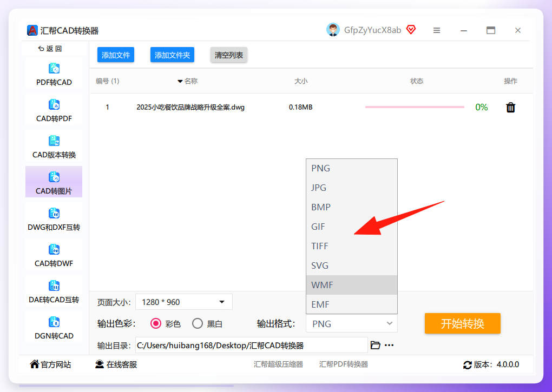The height and width of the screenshot is (392, 552).
Task: Choose GIF from the format list
Action: click(x=352, y=227)
